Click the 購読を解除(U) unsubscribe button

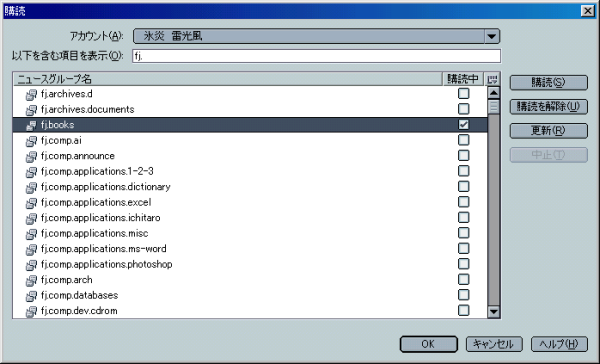[x=548, y=106]
